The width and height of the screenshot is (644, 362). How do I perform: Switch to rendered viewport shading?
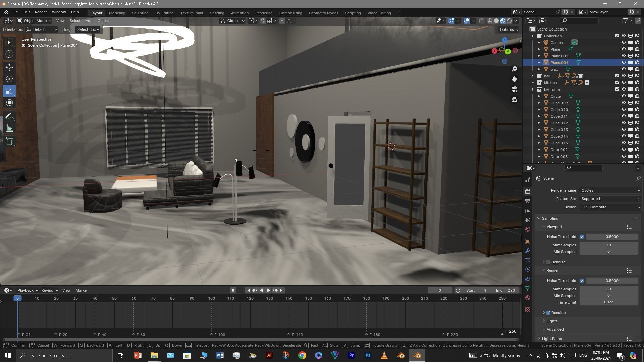(x=509, y=21)
